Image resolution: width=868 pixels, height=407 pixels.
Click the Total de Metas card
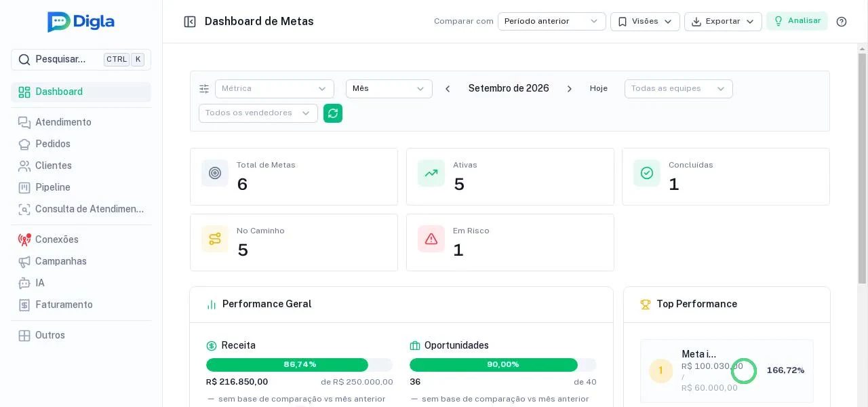tap(294, 176)
